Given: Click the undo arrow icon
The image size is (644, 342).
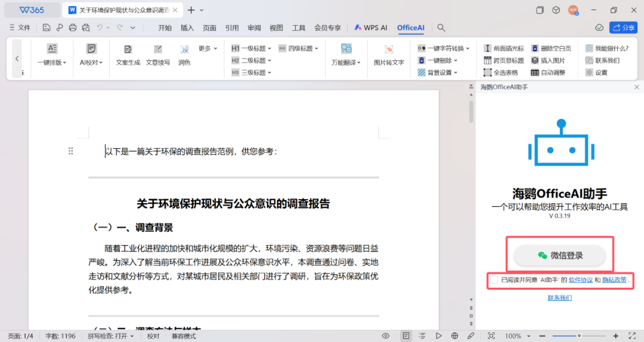Looking at the screenshot, I should (100, 27).
